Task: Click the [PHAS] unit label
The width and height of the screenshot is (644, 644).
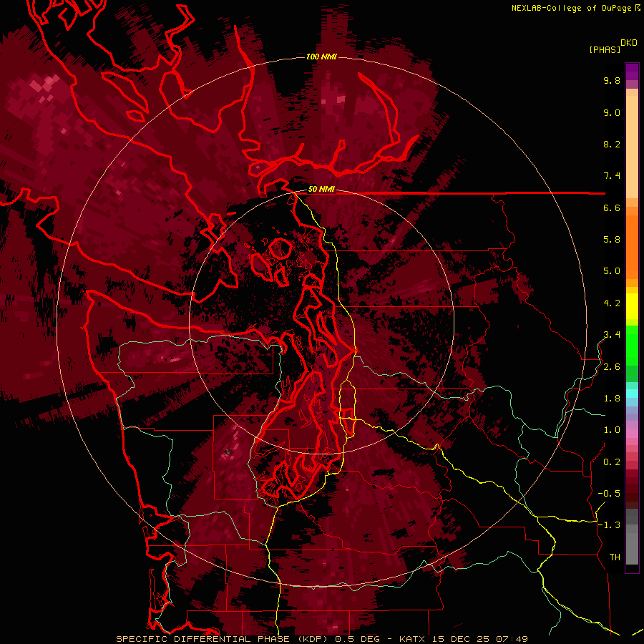Action: (605, 50)
